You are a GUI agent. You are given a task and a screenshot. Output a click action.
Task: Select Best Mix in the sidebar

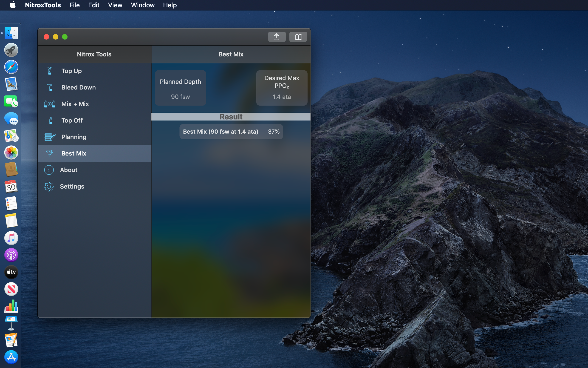[x=95, y=153]
